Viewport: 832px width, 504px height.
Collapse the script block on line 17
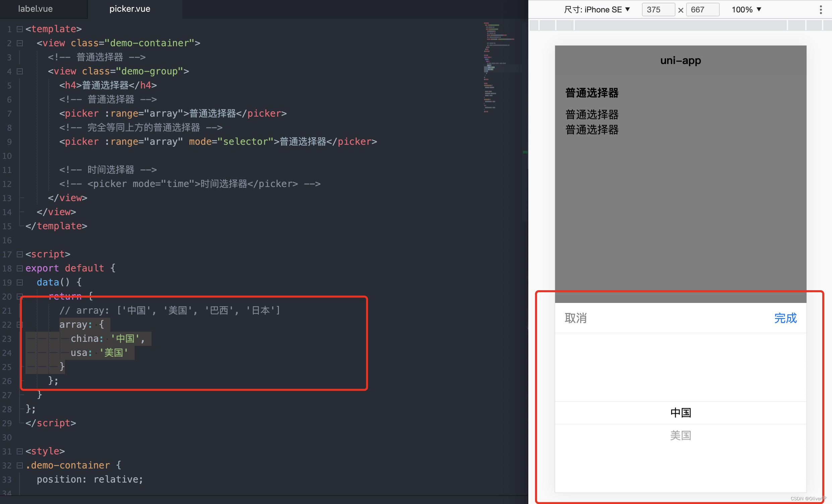coord(19,254)
